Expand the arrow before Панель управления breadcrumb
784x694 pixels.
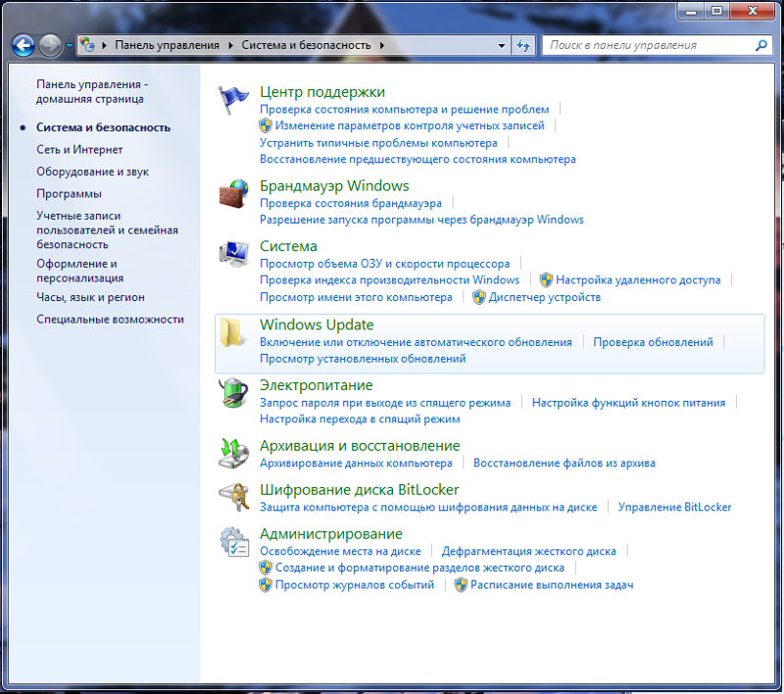coord(104,45)
